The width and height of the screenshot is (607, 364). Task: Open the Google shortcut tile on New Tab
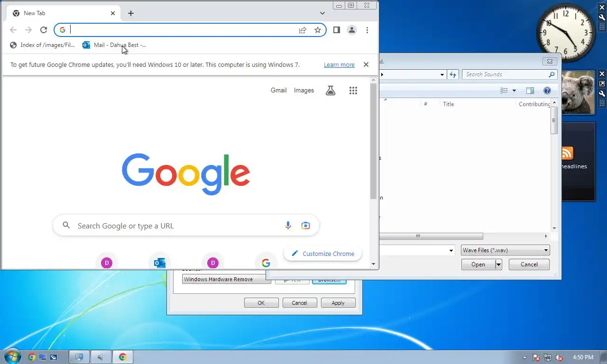(x=266, y=263)
